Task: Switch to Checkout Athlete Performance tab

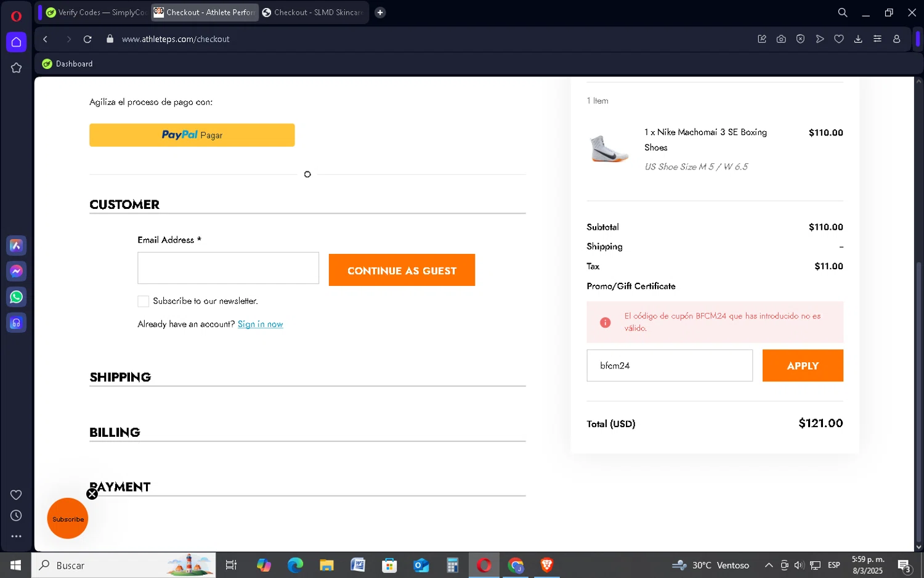Action: coord(205,12)
